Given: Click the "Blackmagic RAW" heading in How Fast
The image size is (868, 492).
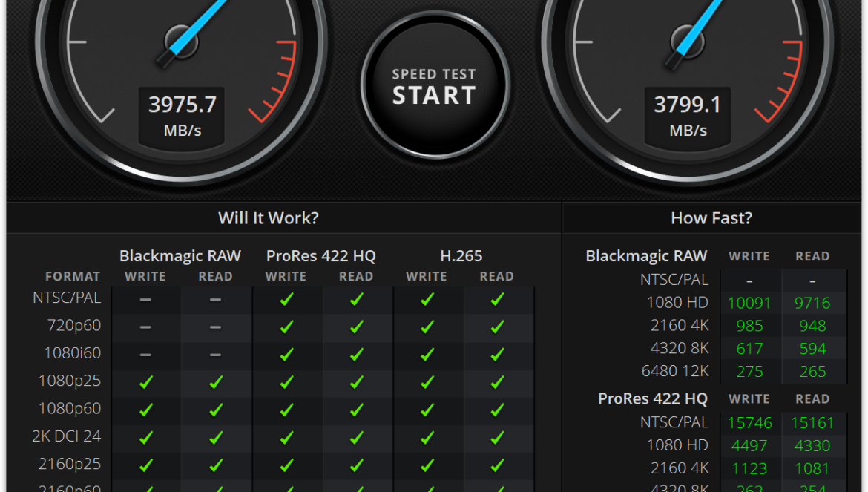Looking at the screenshot, I should pyautogui.click(x=647, y=256).
